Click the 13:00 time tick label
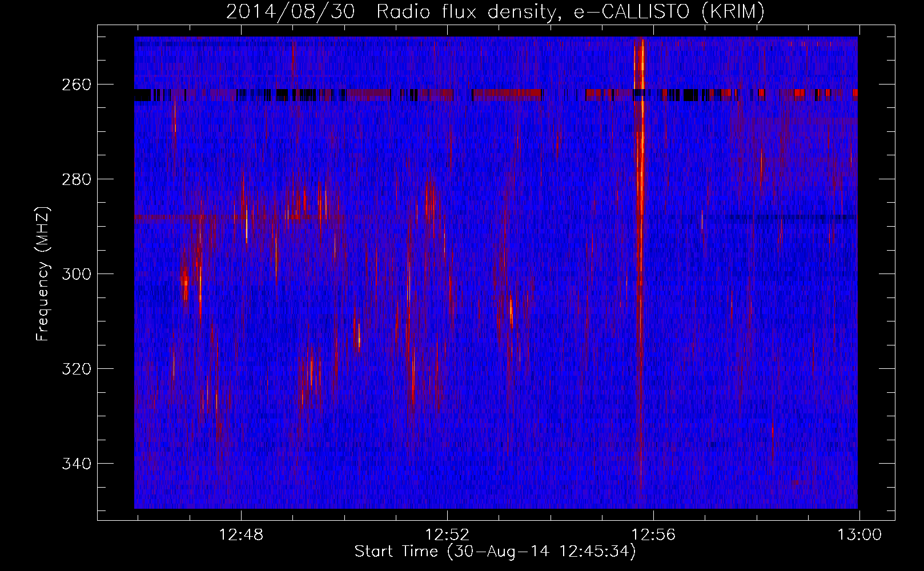Screen dimensions: 924x571 (859, 535)
